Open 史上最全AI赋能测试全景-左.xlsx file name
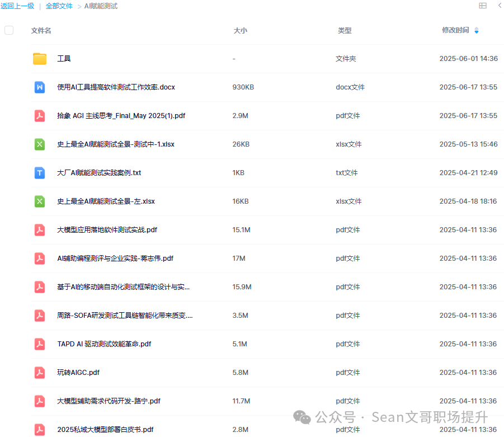 pos(106,201)
